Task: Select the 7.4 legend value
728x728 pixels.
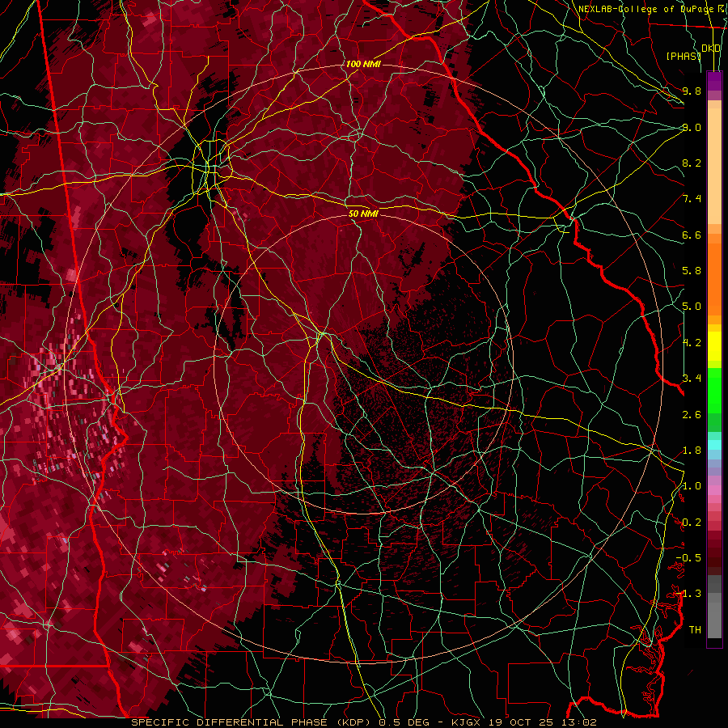Action: [x=692, y=199]
